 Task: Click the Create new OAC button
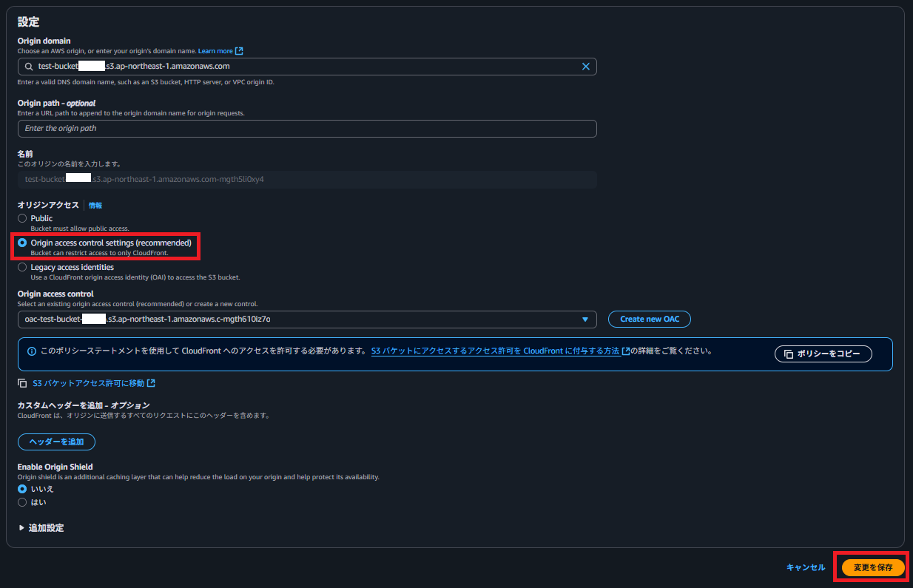650,320
